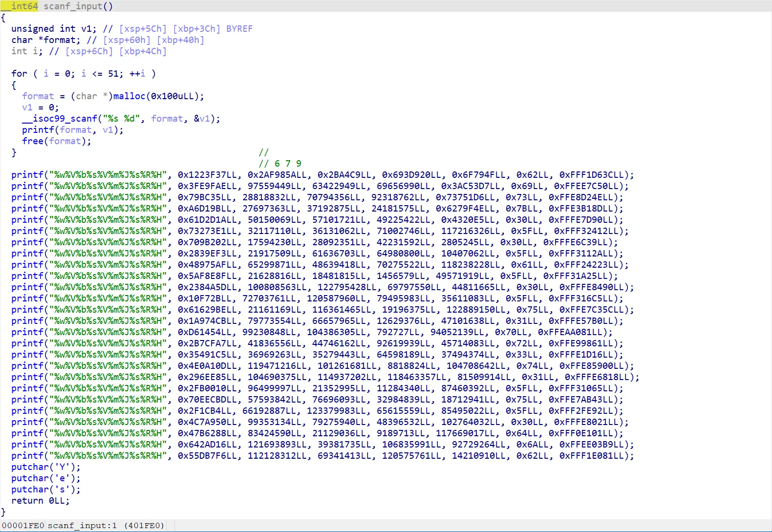Click constant 0xFFF1E081LL
This screenshot has width=772, height=532.
pos(591,456)
